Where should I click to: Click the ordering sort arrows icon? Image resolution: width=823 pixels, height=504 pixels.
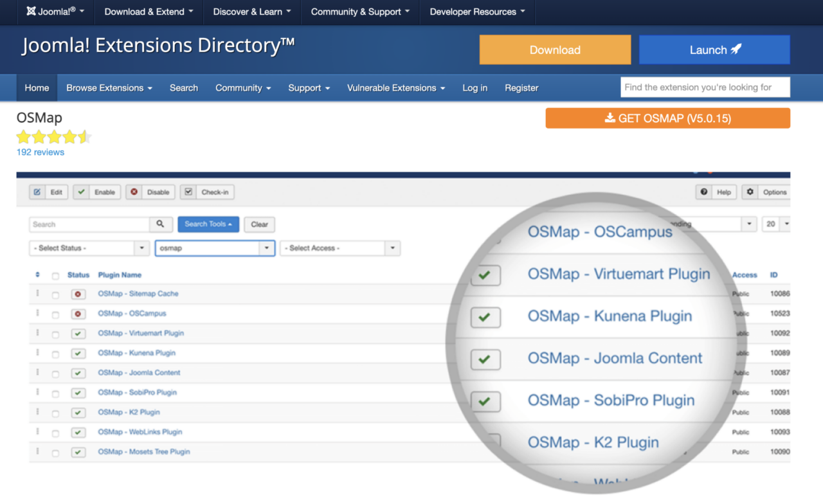[37, 275]
